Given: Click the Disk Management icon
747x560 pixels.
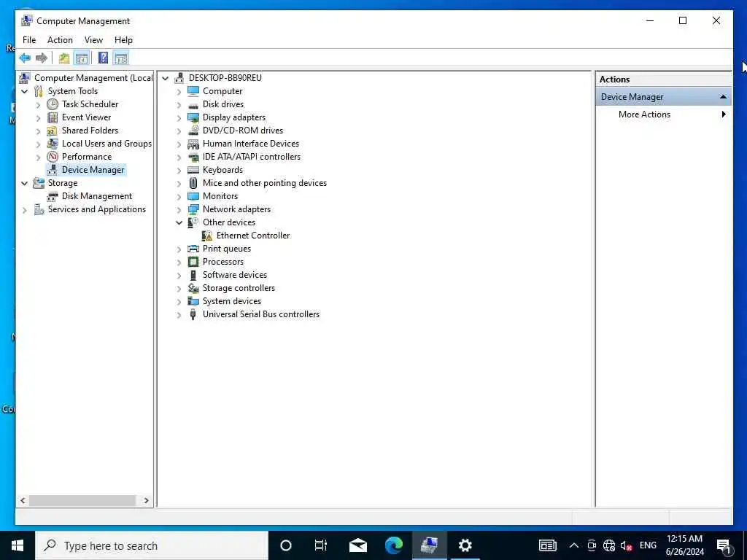Looking at the screenshot, I should (x=53, y=196).
